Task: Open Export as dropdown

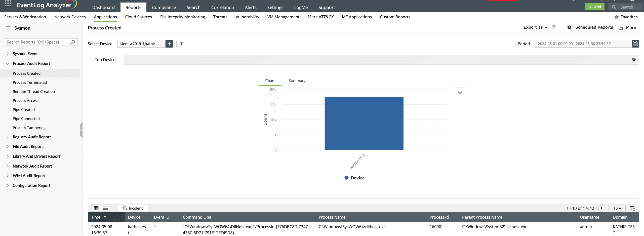Action: tap(535, 27)
